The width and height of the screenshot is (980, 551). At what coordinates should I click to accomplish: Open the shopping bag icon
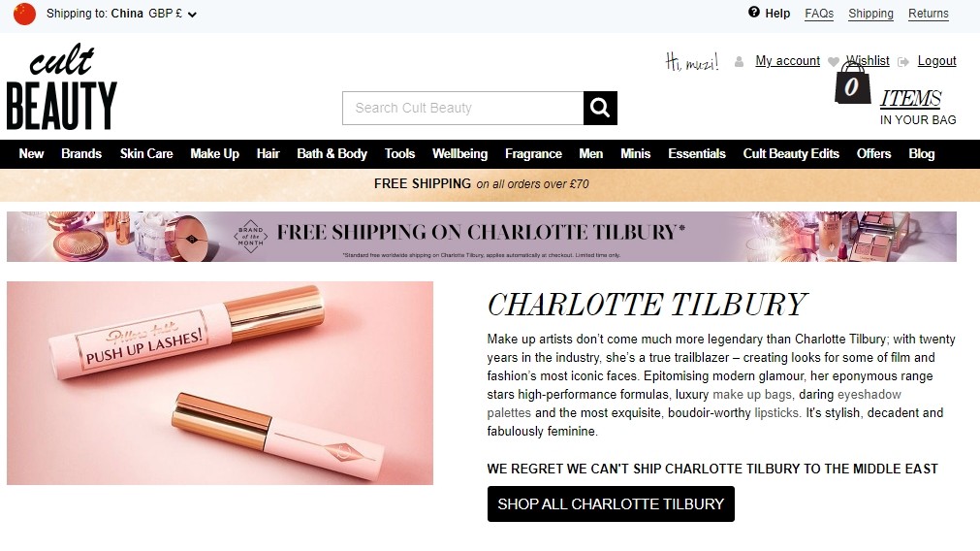pyautogui.click(x=852, y=84)
